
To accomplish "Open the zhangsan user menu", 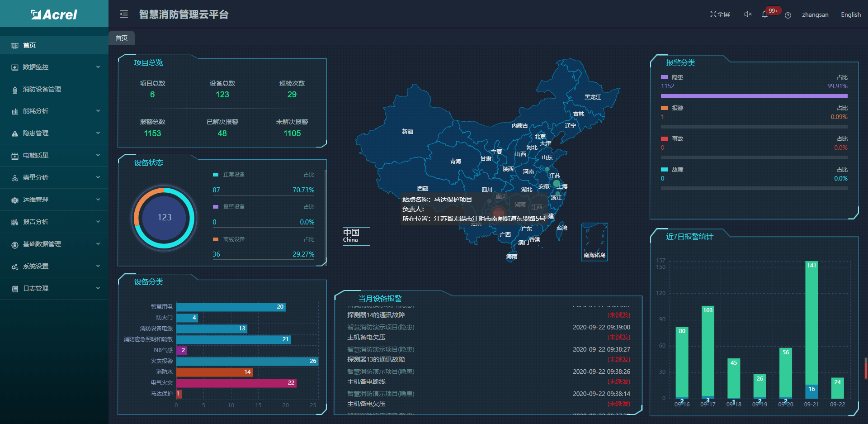I will pyautogui.click(x=815, y=14).
